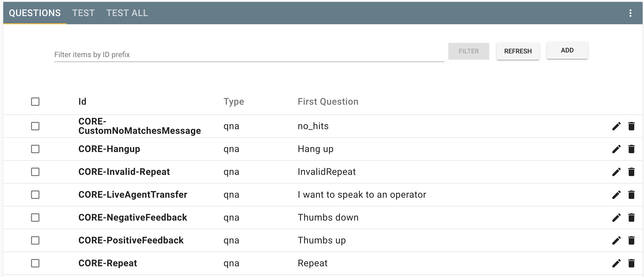Edit the CORE-NegativeFeedback question

(x=616, y=218)
